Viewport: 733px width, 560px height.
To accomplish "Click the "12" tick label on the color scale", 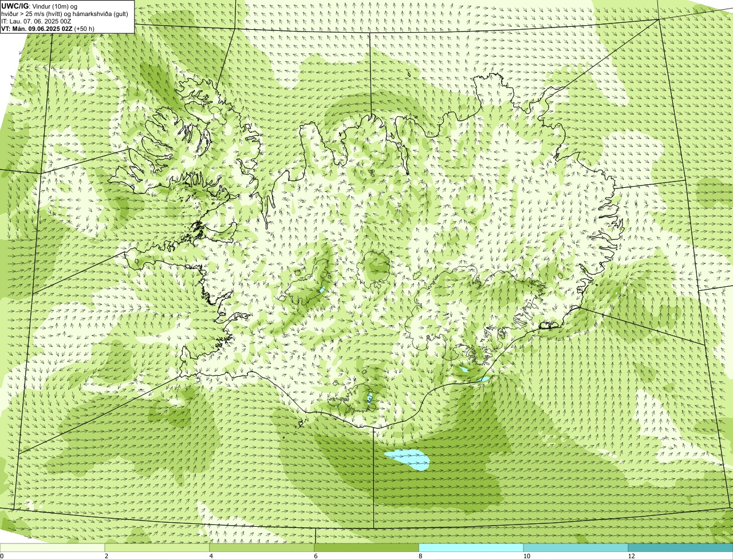I will click(x=631, y=556).
